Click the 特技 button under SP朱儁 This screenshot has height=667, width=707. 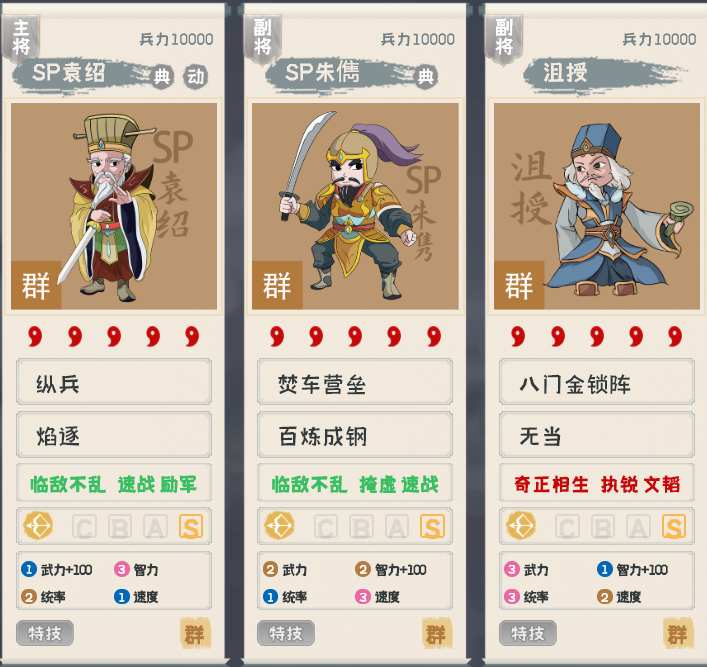[286, 633]
